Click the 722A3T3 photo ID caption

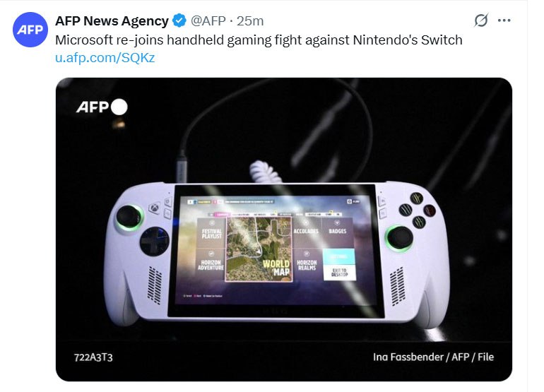tap(93, 357)
